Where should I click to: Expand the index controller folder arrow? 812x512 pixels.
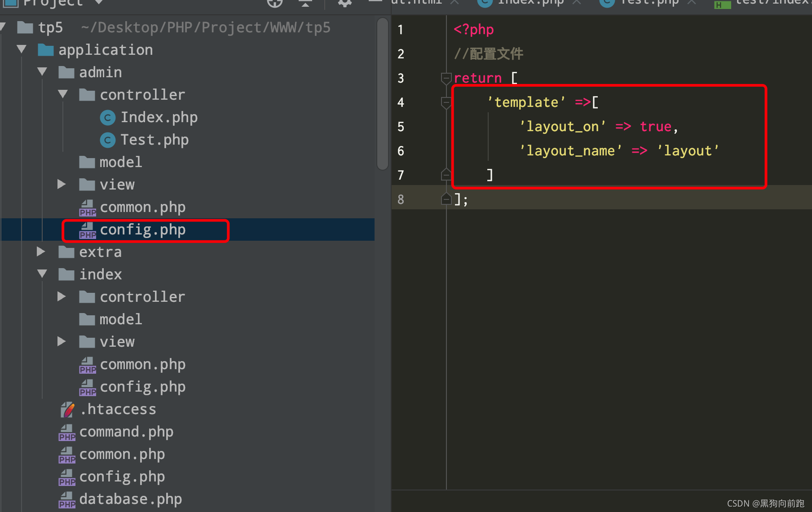pos(62,296)
